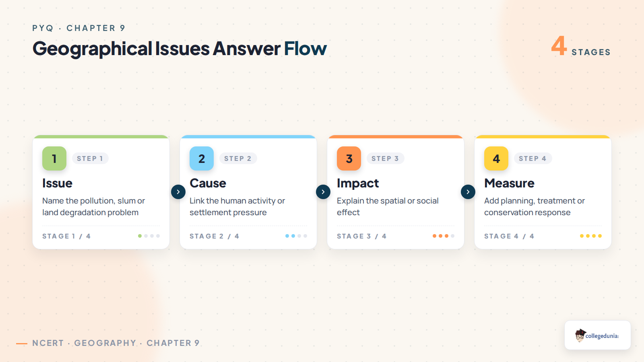Click the Geographical Issues Answer Flow title
Image resolution: width=644 pixels, height=362 pixels.
pyautogui.click(x=180, y=49)
